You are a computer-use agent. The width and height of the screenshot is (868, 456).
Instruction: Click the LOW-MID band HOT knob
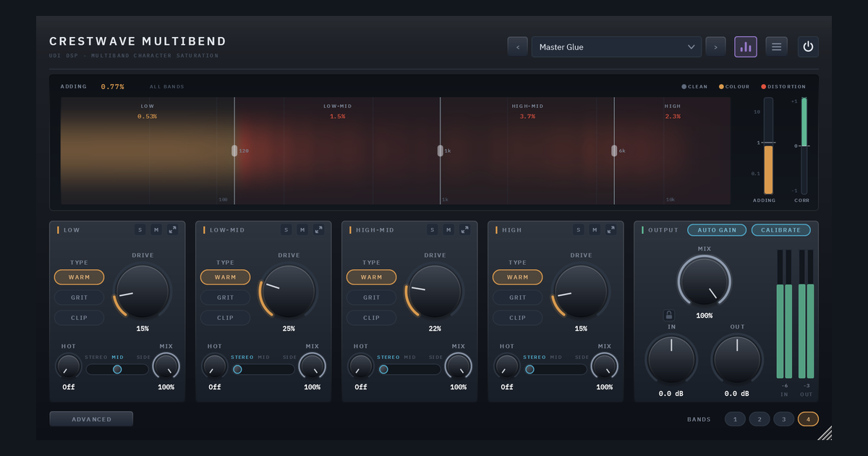click(x=214, y=366)
